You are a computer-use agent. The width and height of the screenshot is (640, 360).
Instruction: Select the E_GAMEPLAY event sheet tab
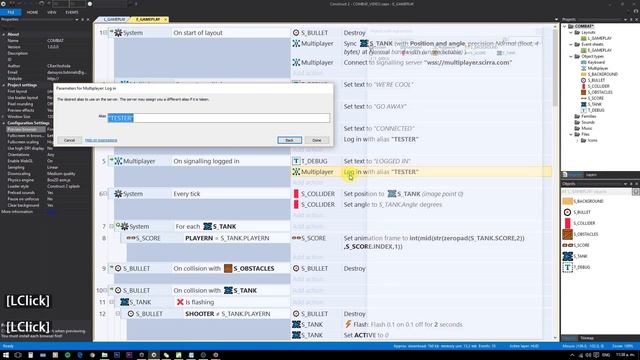click(x=148, y=19)
